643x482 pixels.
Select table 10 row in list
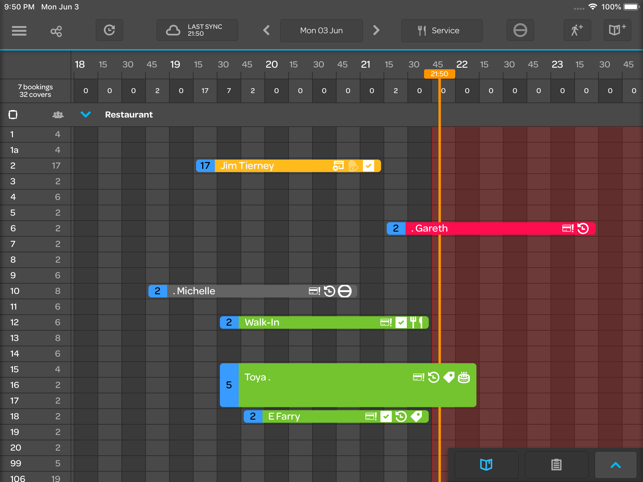click(x=36, y=291)
